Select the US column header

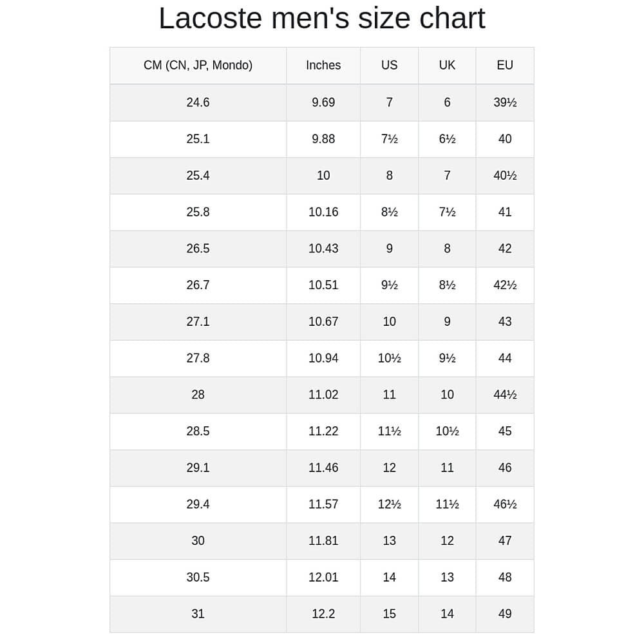389,65
